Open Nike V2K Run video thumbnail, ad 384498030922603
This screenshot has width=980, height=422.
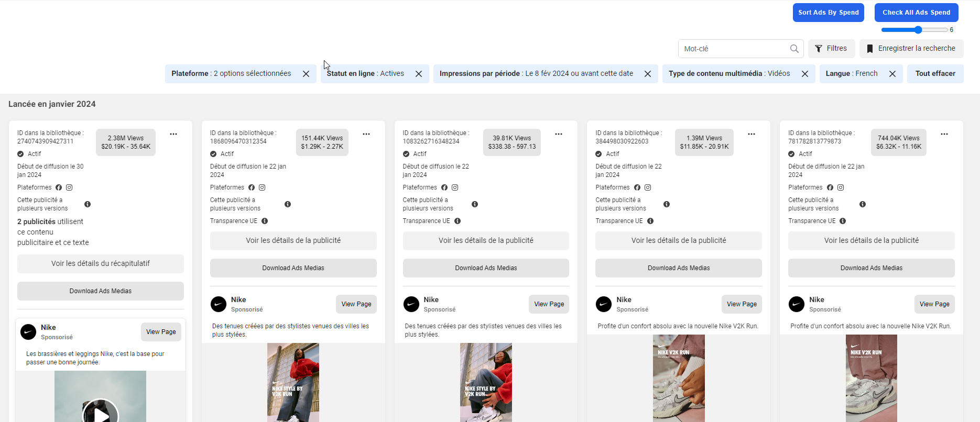(x=679, y=379)
